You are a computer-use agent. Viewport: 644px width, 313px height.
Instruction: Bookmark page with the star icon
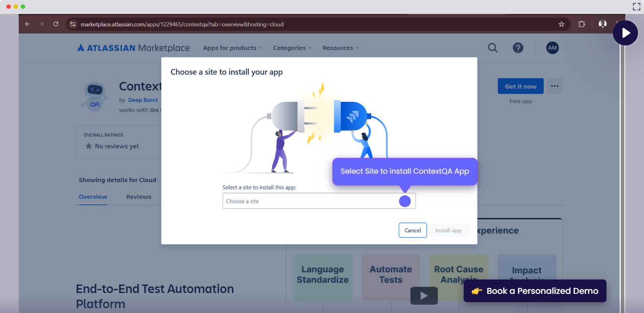[x=561, y=24]
